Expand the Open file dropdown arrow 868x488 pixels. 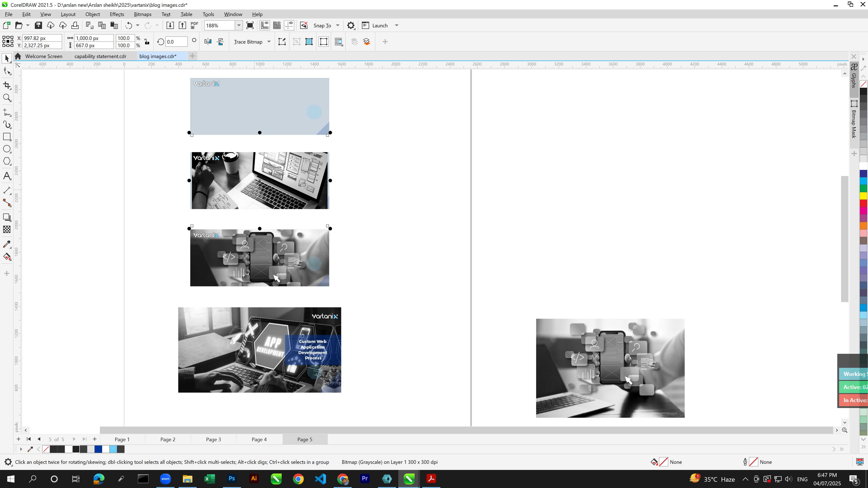pyautogui.click(x=28, y=26)
